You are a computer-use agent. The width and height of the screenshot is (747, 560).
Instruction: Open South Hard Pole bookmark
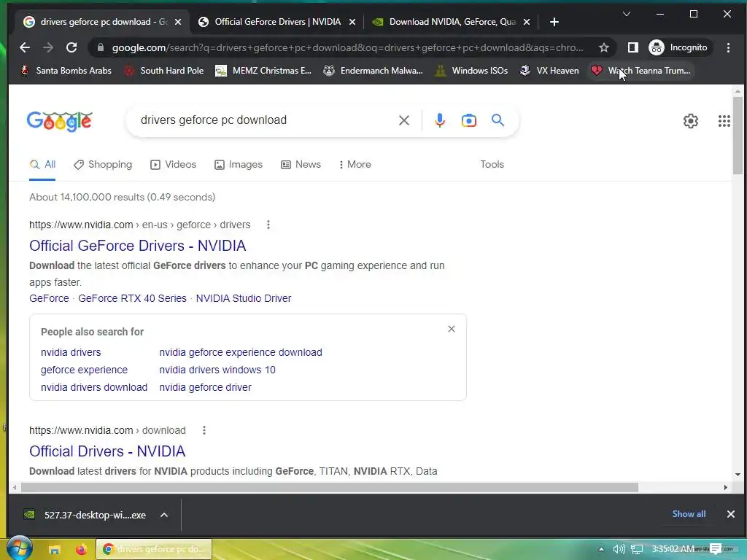[x=163, y=71]
